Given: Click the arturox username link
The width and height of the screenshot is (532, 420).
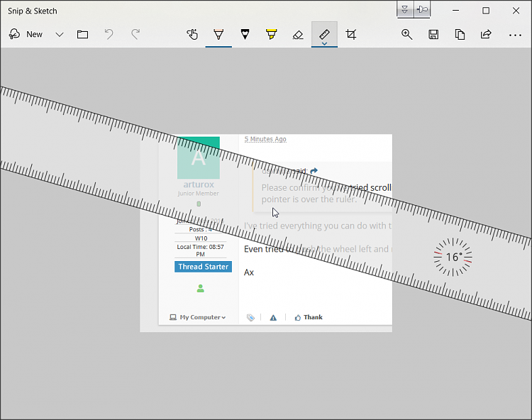Looking at the screenshot, I should (199, 184).
